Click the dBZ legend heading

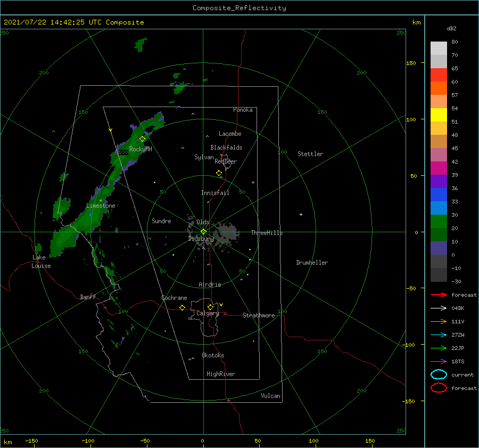click(x=451, y=28)
